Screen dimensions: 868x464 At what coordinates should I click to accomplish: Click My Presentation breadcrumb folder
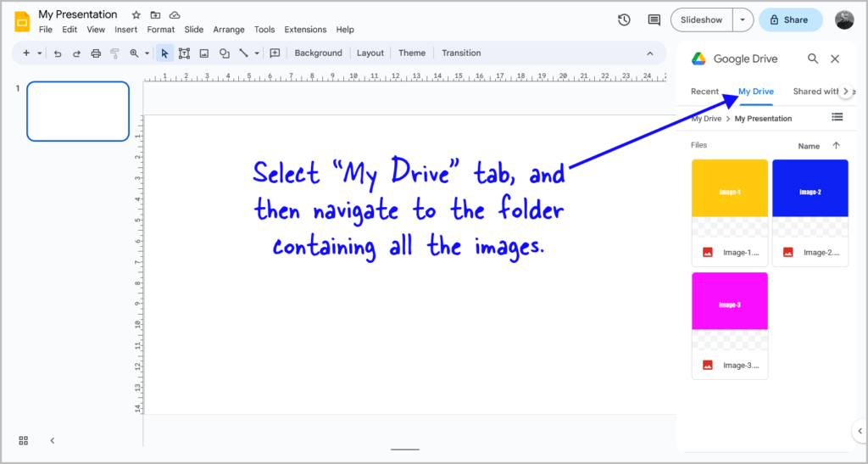coord(763,119)
